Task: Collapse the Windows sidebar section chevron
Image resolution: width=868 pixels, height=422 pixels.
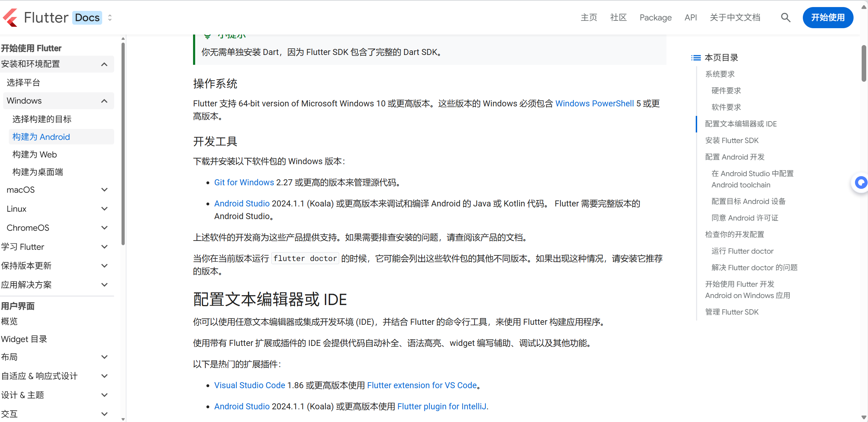Action: click(104, 101)
